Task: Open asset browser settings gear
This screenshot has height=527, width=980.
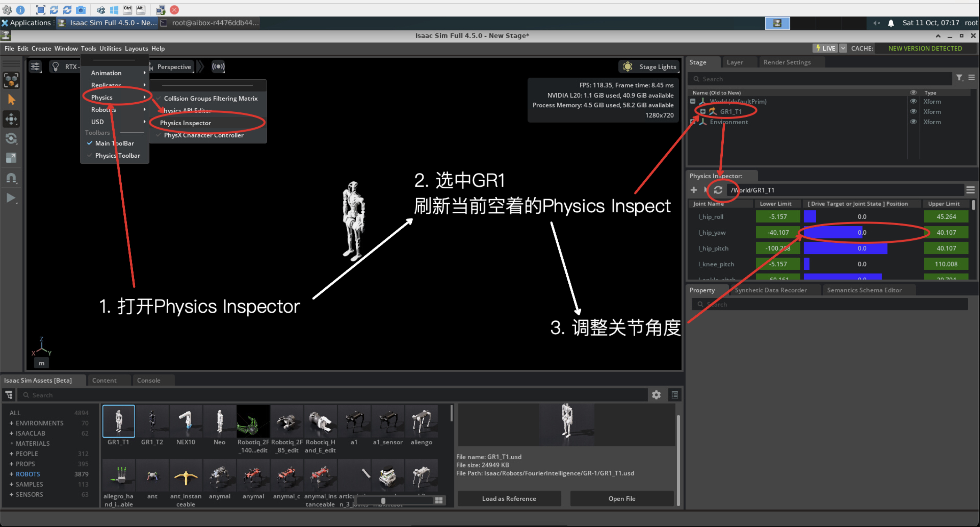Action: tap(656, 395)
